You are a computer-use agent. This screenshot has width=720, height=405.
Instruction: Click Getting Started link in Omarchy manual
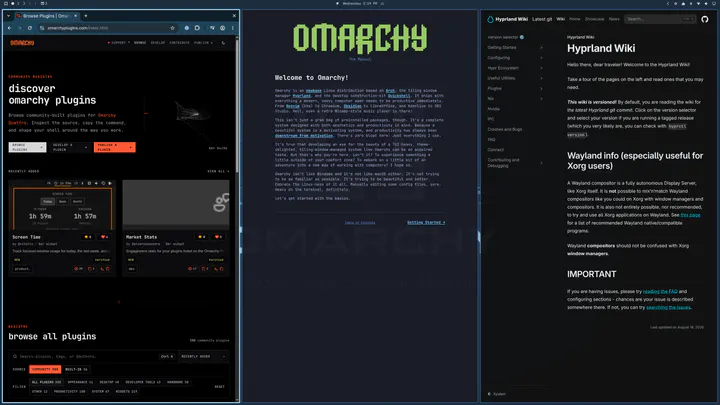(426, 222)
